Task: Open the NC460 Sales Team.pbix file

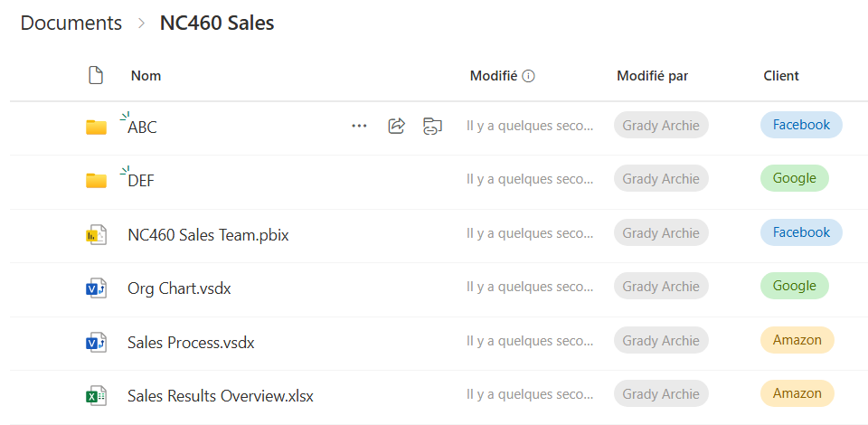Action: (x=208, y=235)
